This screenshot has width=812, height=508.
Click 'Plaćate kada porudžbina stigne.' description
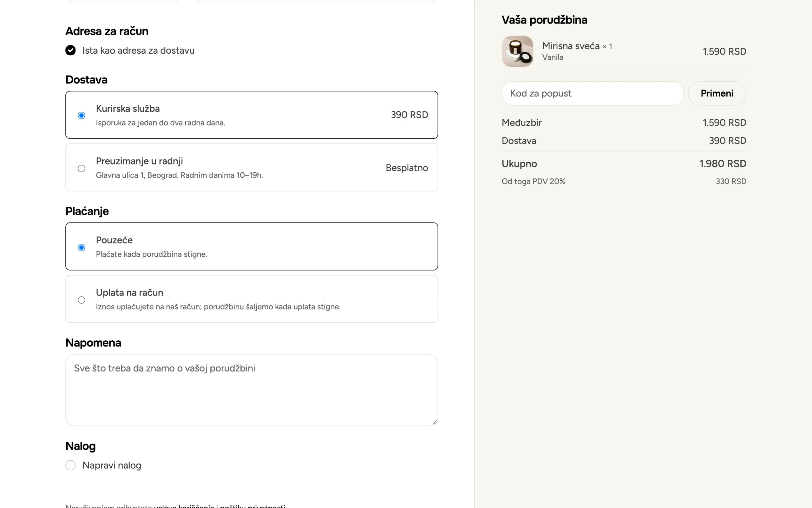151,254
